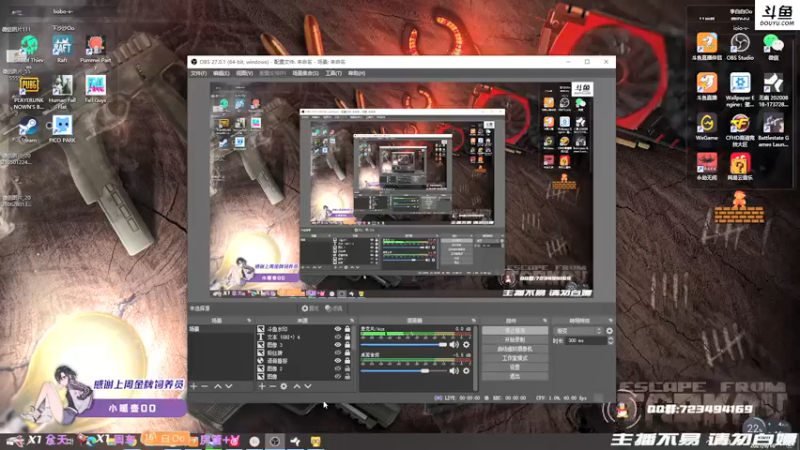This screenshot has height=450, width=800.
Task: Open Raft desktop shortcut
Action: (x=62, y=49)
